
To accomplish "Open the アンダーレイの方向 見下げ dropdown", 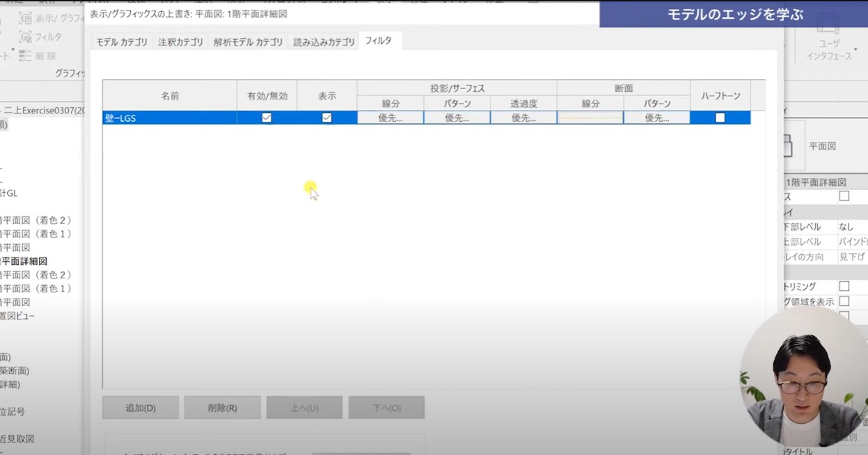I will tap(851, 257).
